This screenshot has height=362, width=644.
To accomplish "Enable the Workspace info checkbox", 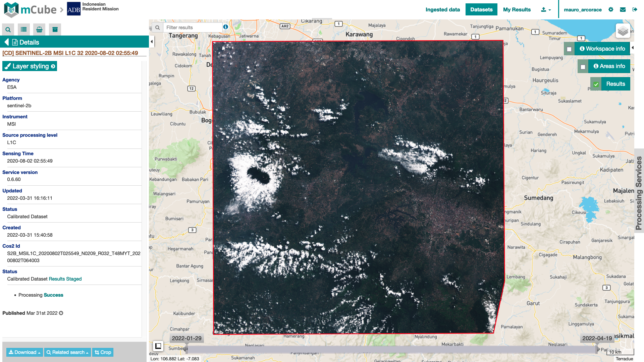I will click(x=569, y=49).
